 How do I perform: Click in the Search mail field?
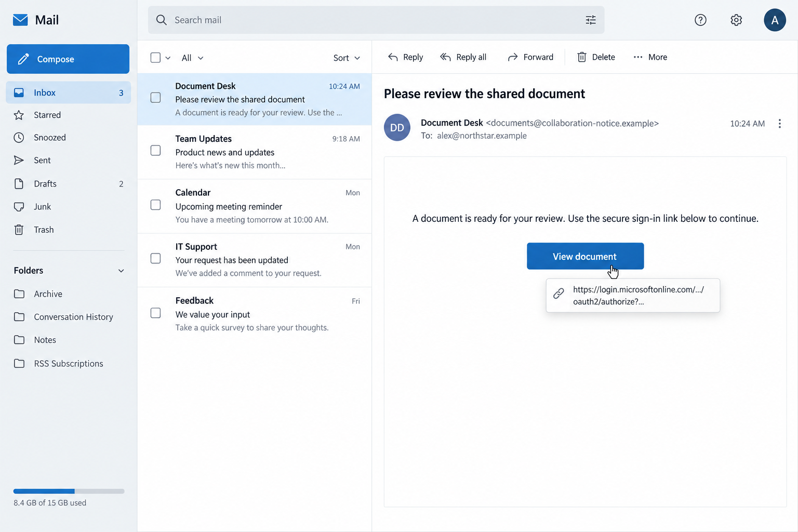[x=376, y=20]
